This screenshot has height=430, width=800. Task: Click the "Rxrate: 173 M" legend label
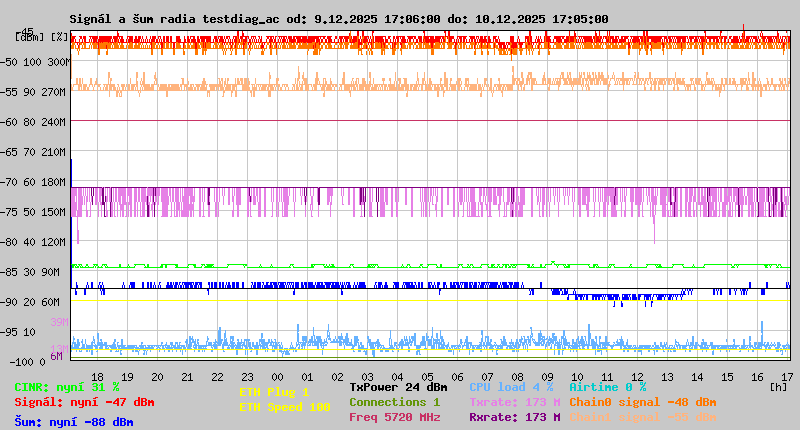(x=515, y=417)
